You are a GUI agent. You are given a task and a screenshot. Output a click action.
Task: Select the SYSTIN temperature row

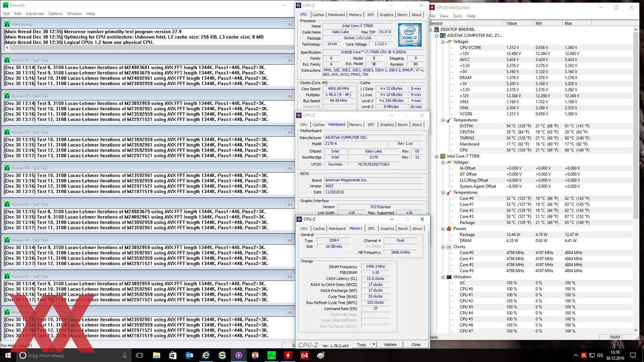click(x=530, y=126)
